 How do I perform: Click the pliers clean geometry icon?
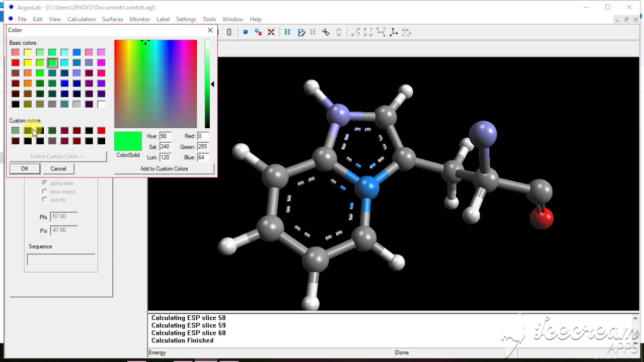point(326,32)
